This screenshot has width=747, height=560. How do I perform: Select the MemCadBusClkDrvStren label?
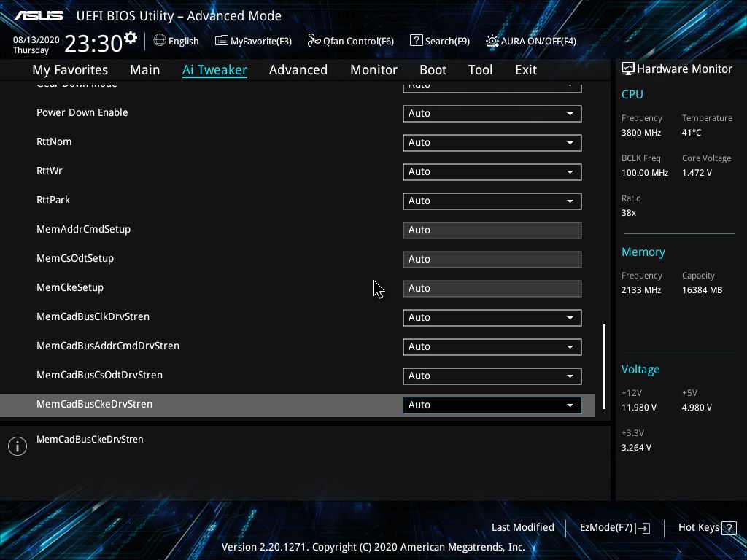click(x=93, y=316)
